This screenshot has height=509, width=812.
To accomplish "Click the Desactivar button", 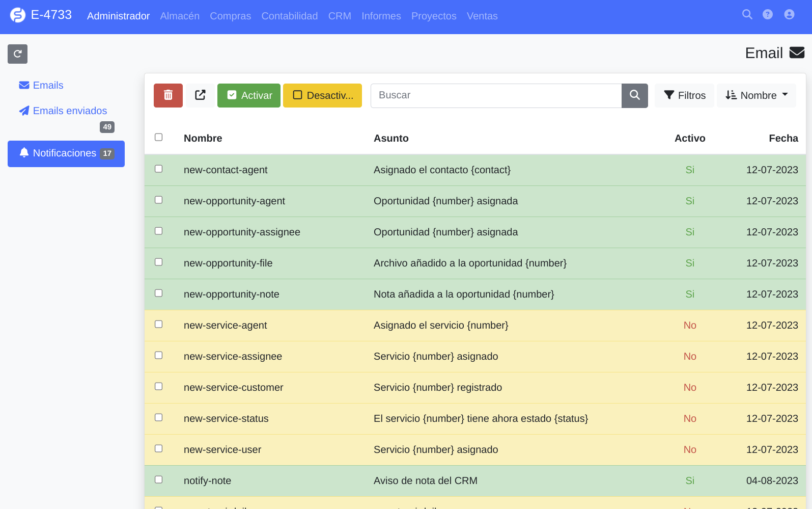I will coord(322,95).
